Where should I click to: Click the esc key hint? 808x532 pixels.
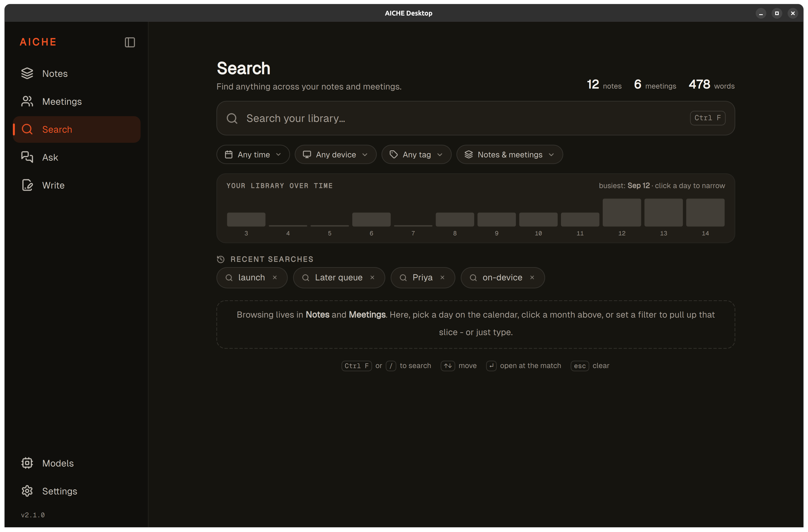coord(580,366)
